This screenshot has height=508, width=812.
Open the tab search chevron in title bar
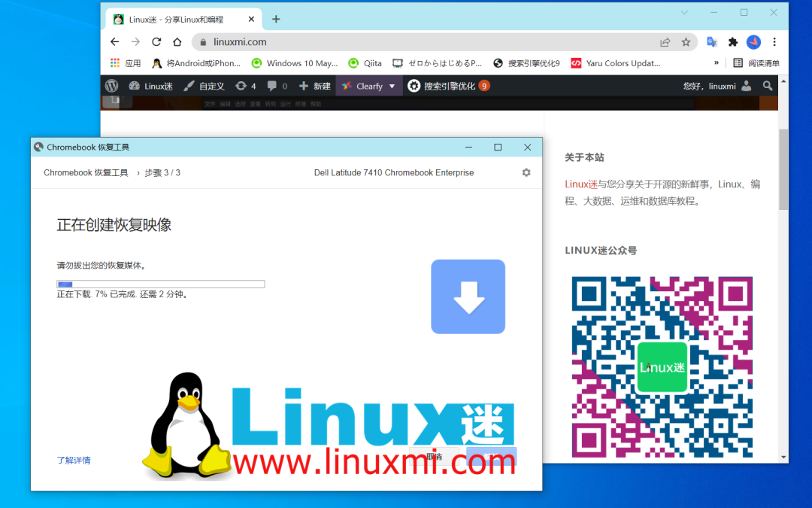[684, 13]
